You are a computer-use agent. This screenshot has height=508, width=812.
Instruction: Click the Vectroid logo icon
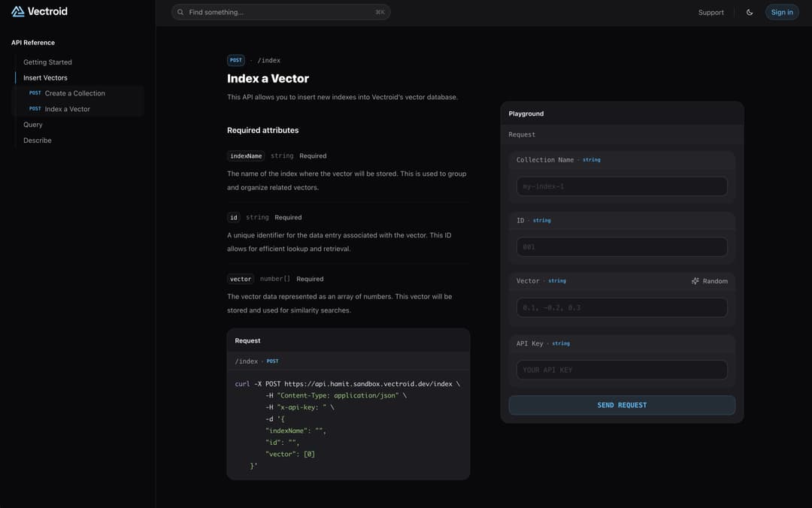click(18, 11)
